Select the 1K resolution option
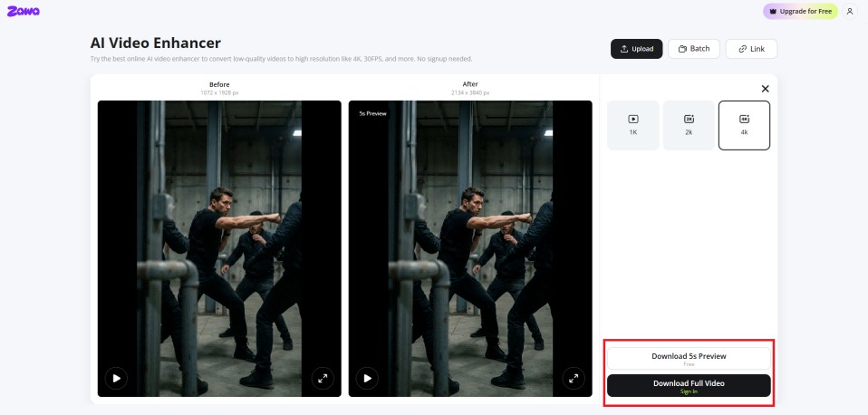The image size is (868, 415). coord(633,125)
